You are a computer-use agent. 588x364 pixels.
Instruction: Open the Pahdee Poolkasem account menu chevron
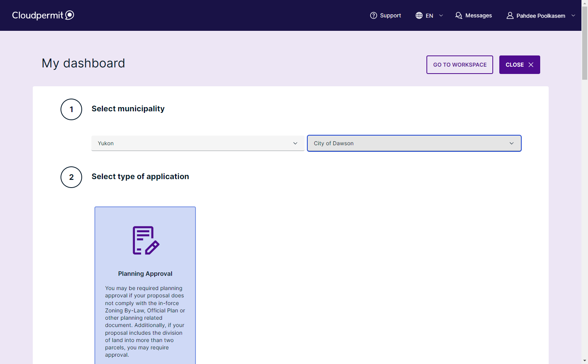point(573,15)
